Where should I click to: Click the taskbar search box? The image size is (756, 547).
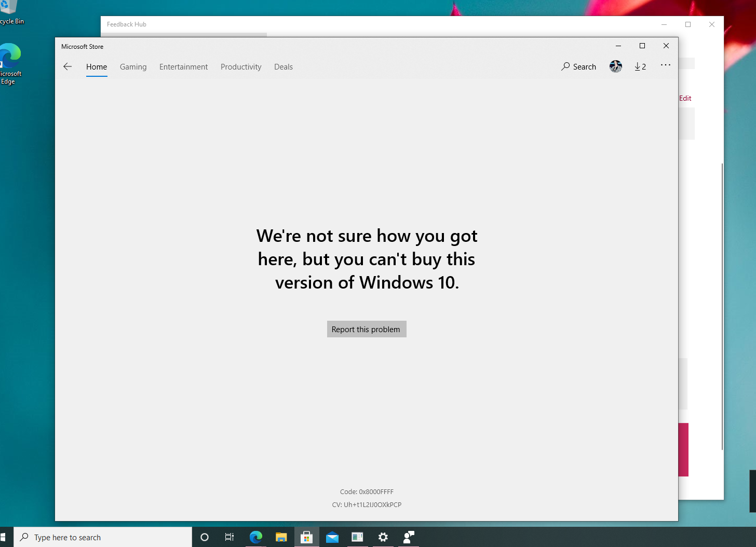pyautogui.click(x=103, y=537)
